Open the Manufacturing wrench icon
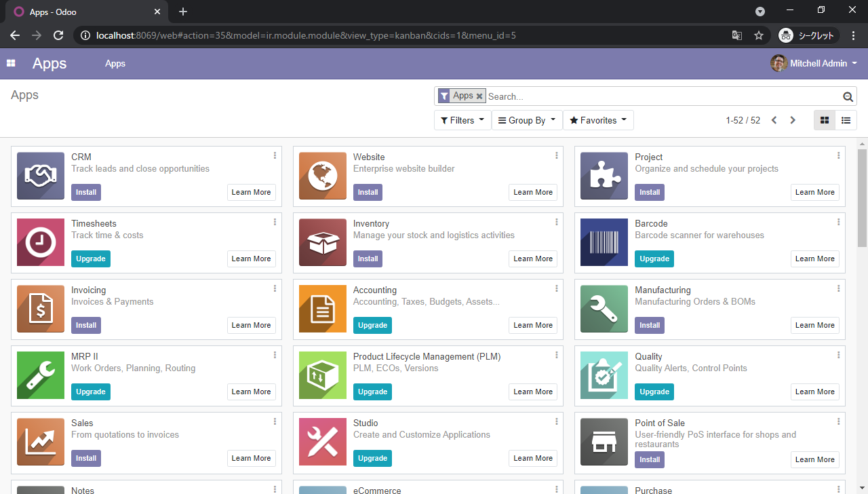868x494 pixels. (604, 309)
